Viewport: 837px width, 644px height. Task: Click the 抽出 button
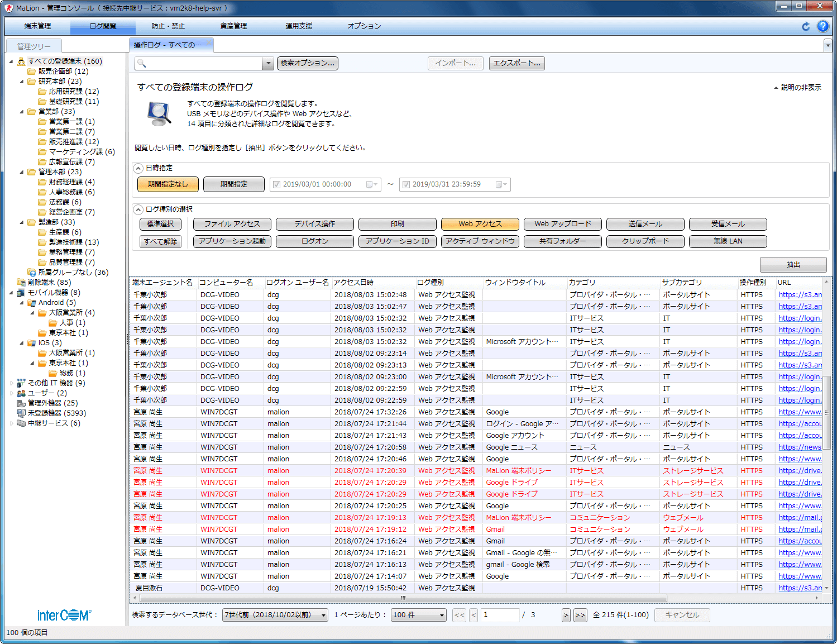793,265
